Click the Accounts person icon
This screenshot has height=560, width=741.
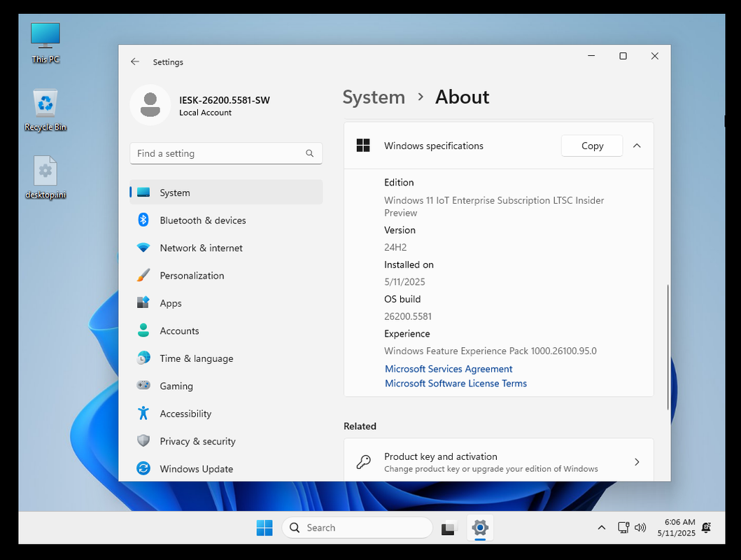(x=143, y=330)
